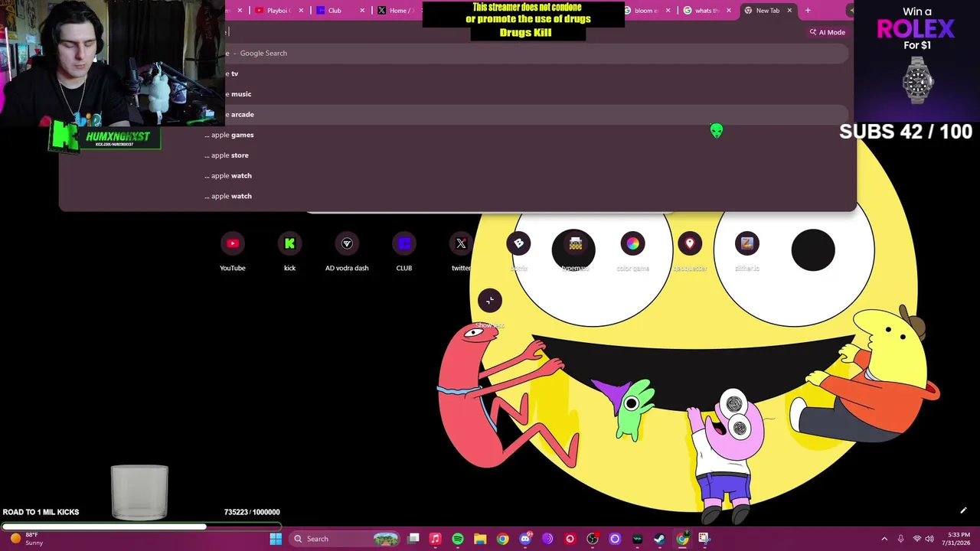Open the slither.io shortcut
980x551 pixels.
tap(746, 251)
